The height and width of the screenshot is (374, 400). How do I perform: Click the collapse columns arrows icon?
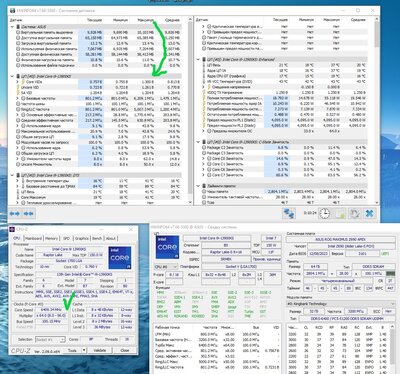coord(29,214)
